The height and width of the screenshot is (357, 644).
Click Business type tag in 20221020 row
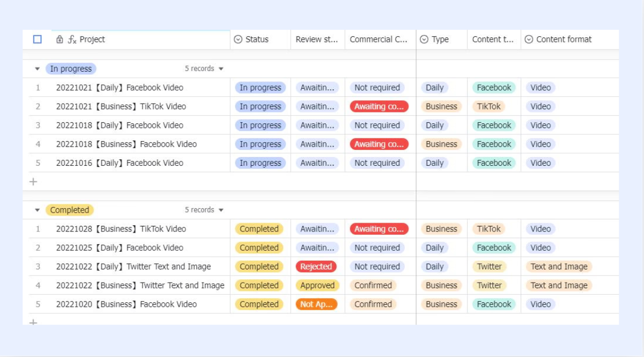(441, 305)
